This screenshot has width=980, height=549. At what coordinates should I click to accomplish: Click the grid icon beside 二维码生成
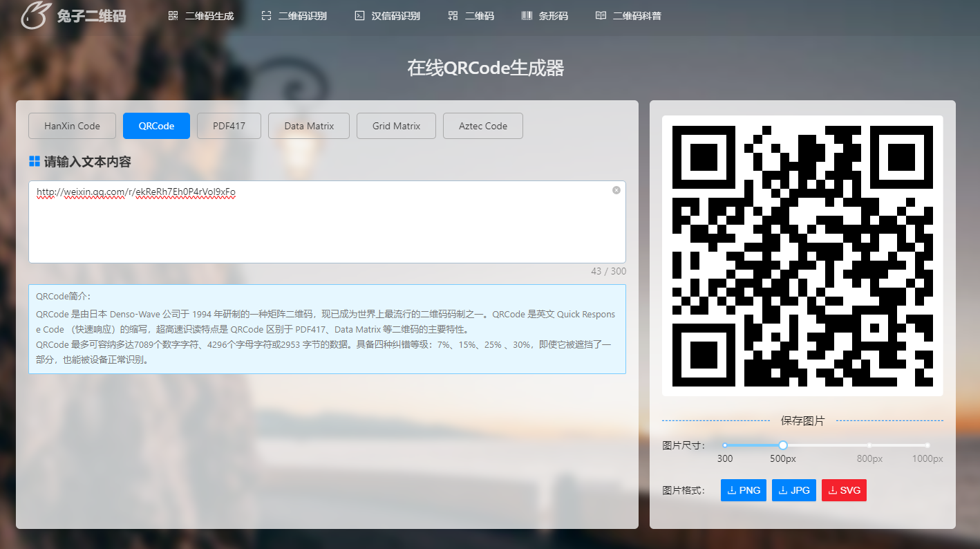click(x=173, y=15)
